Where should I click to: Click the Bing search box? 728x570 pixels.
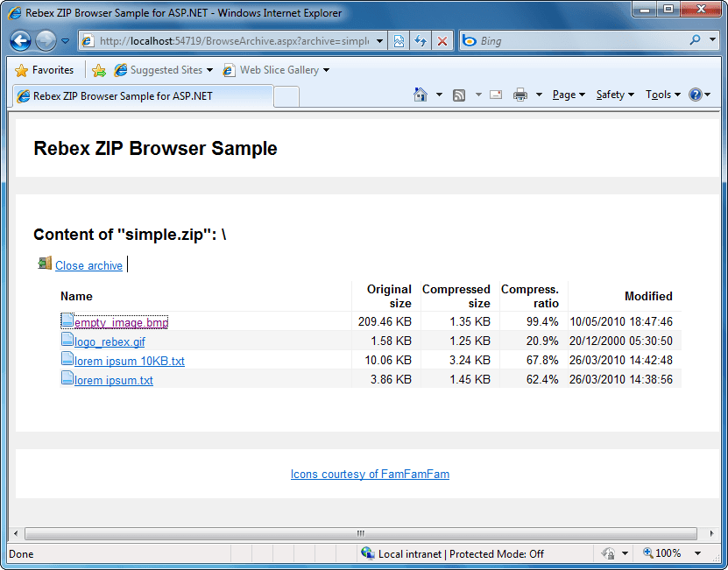click(575, 41)
